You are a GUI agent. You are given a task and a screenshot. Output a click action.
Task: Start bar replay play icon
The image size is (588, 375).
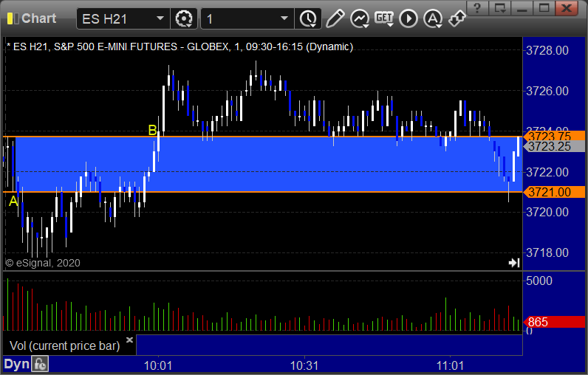[408, 18]
